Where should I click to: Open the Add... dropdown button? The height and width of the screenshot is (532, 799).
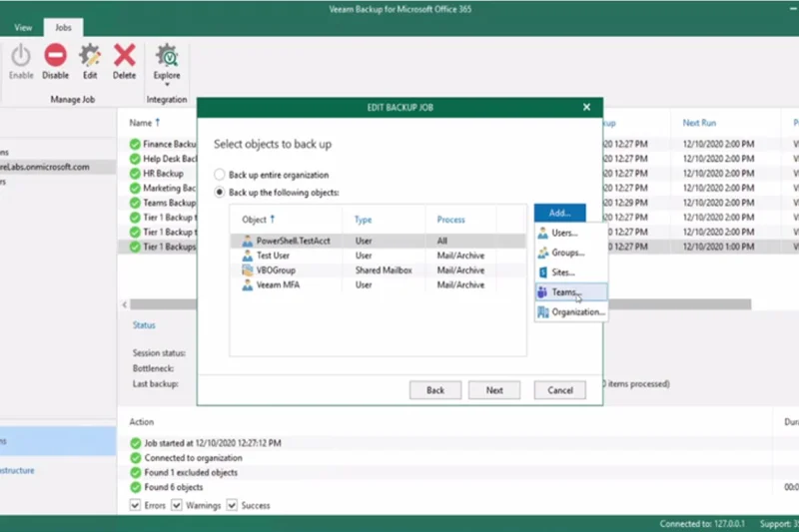(x=559, y=213)
